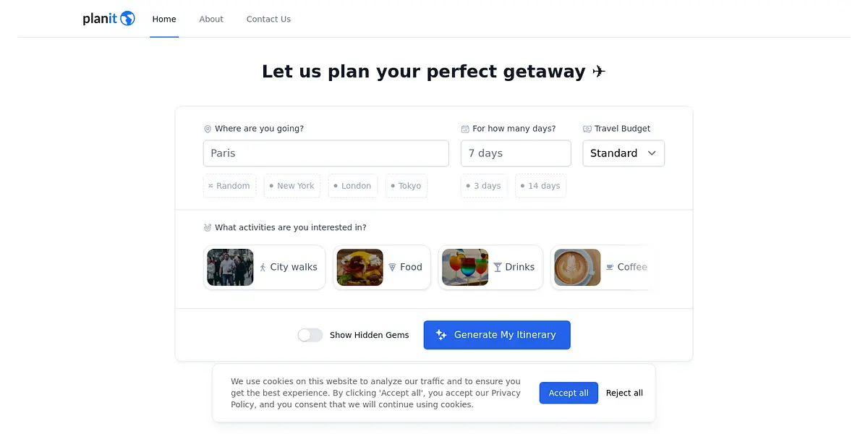This screenshot has height=434, width=868.
Task: Click the Travel Budget money icon
Action: [587, 129]
